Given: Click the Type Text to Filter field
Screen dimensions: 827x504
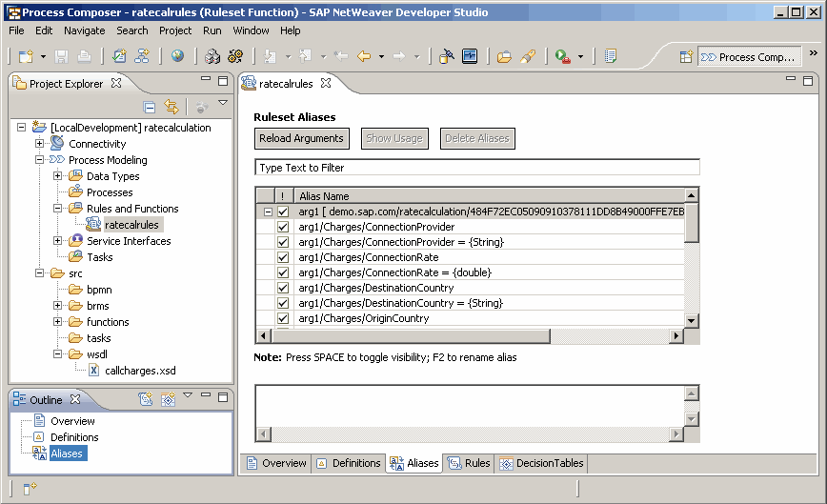Looking at the screenshot, I should pyautogui.click(x=476, y=168).
